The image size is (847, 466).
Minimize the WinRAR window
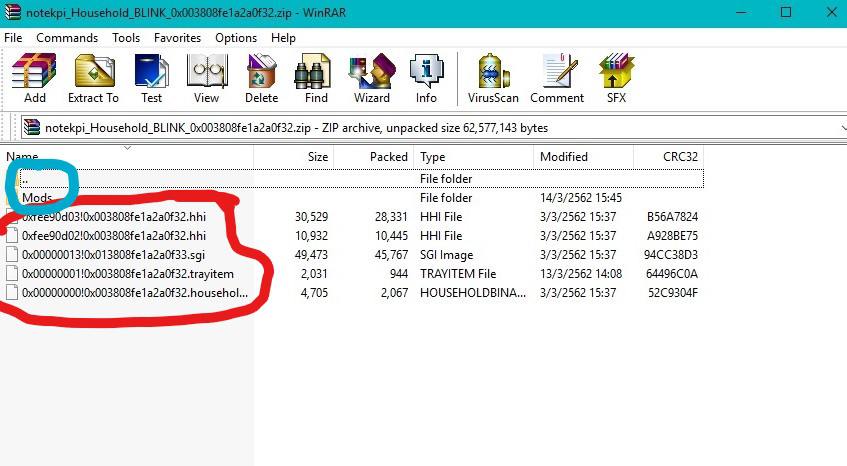(x=741, y=12)
